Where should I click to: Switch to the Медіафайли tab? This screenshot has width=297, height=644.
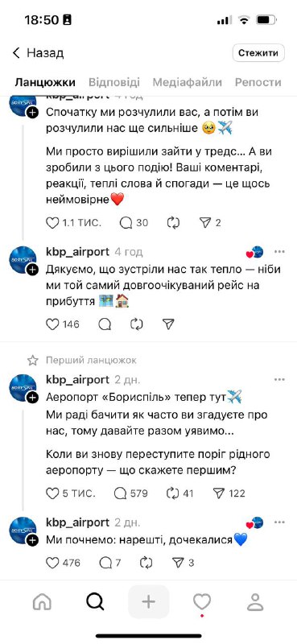point(188,82)
